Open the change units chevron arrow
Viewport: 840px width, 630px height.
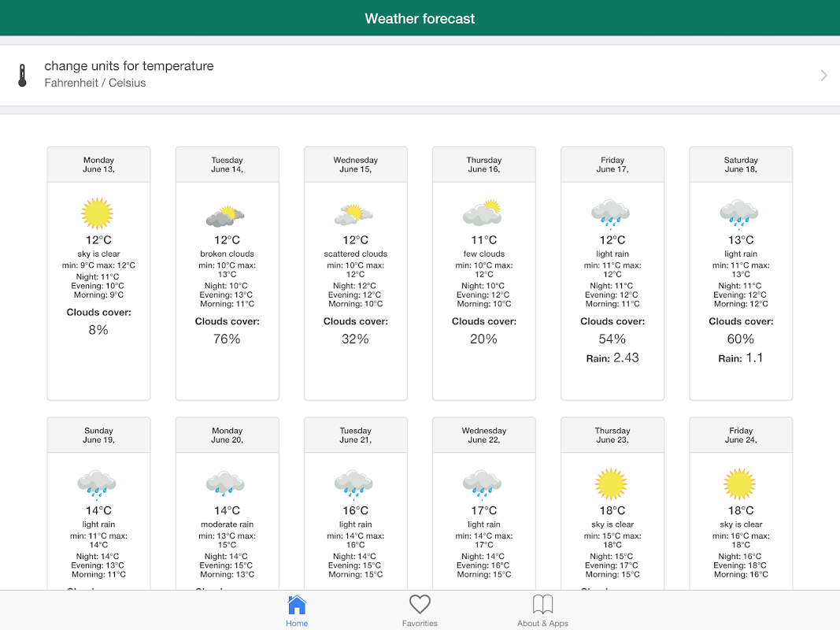point(824,76)
